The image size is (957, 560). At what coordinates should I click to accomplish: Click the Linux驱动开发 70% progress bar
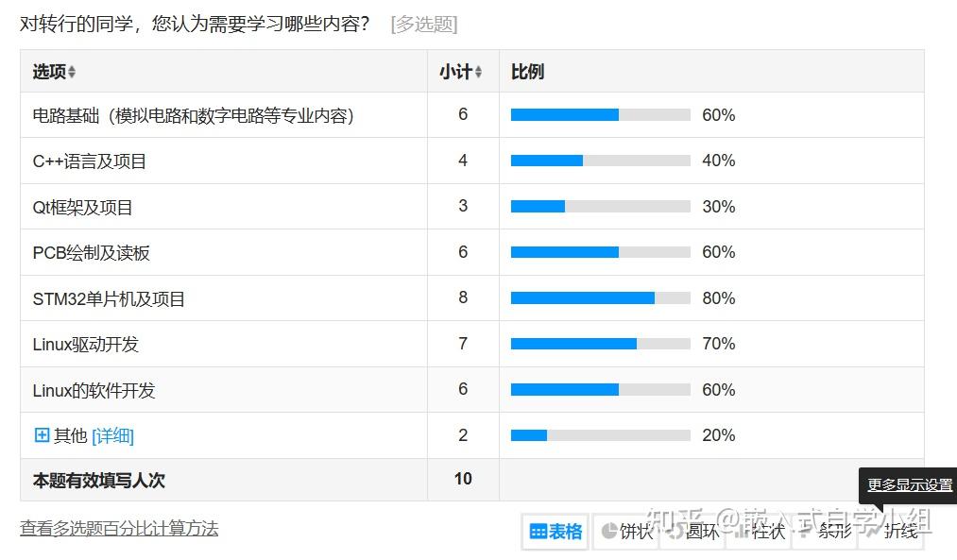click(x=600, y=344)
